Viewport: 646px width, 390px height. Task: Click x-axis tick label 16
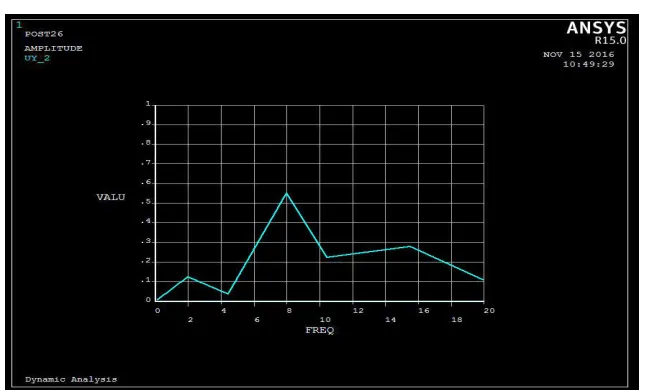pos(424,311)
